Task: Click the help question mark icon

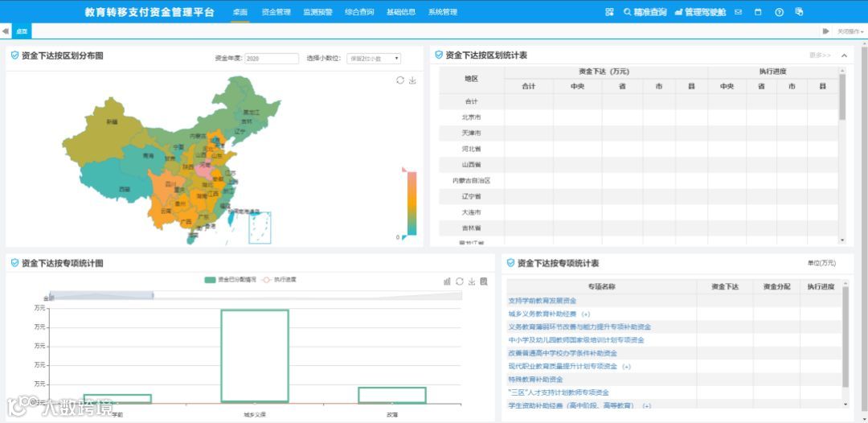Action: coord(779,11)
